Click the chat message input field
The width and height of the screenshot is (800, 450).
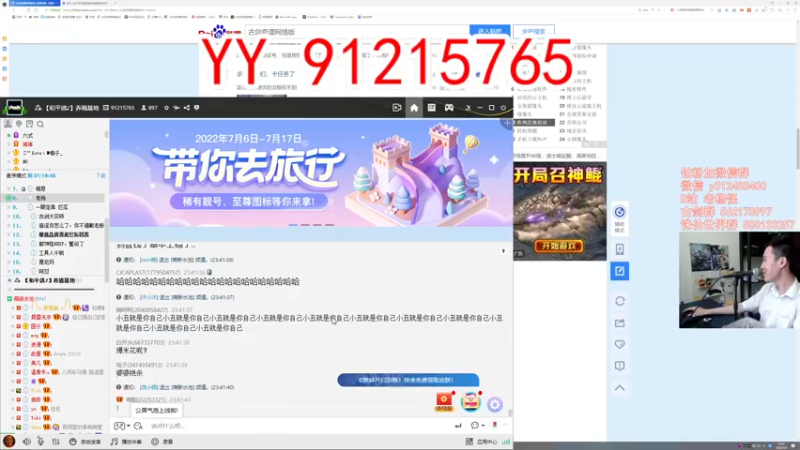[x=298, y=426]
